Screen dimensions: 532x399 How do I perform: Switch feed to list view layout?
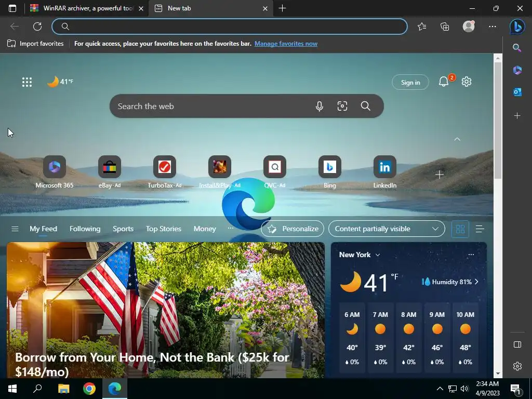pos(480,229)
